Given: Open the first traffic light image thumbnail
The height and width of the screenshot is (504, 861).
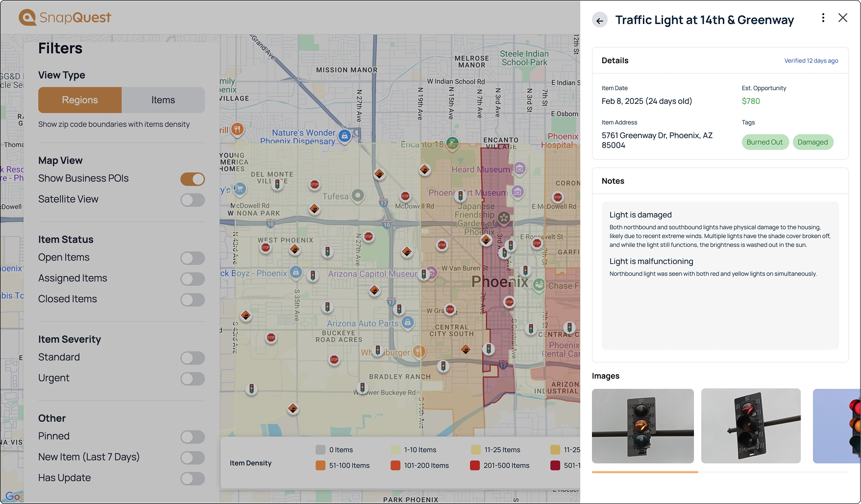Looking at the screenshot, I should (642, 426).
